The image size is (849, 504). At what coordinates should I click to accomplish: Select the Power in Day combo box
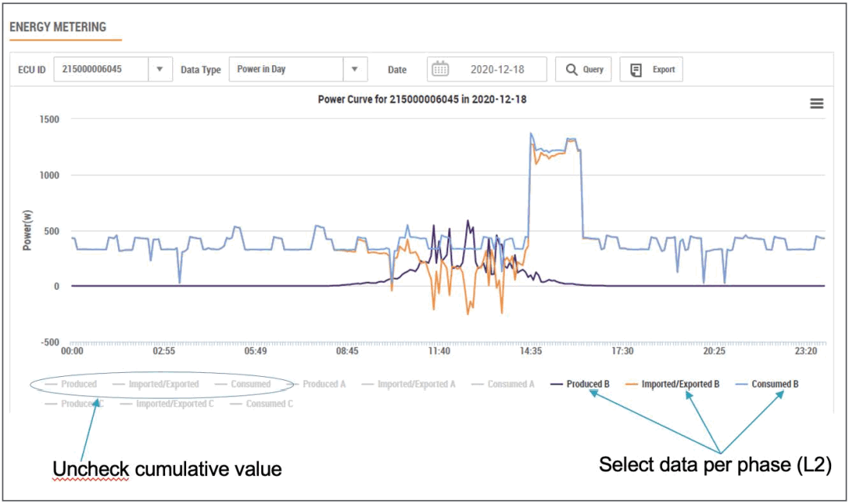click(287, 69)
